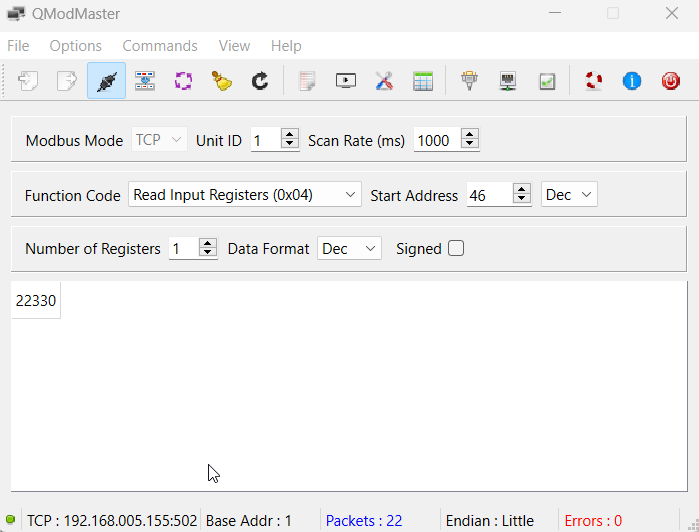Click the Base Addr : 1 status text
The image size is (699, 532).
point(249,520)
